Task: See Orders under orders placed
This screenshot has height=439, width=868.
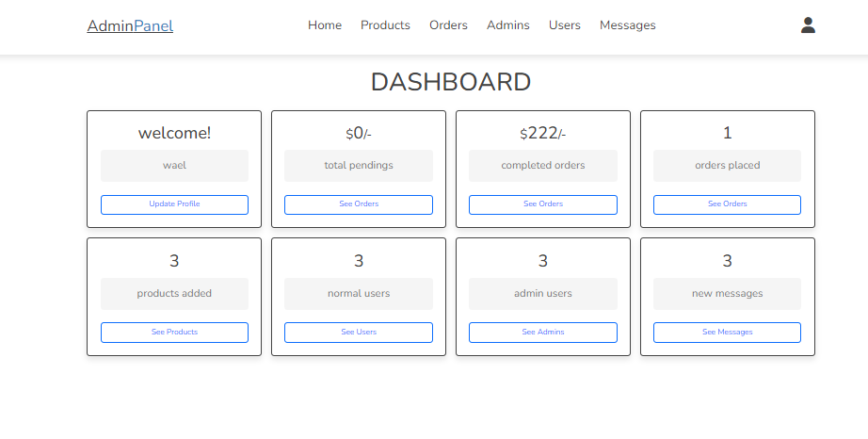Action: coord(728,204)
